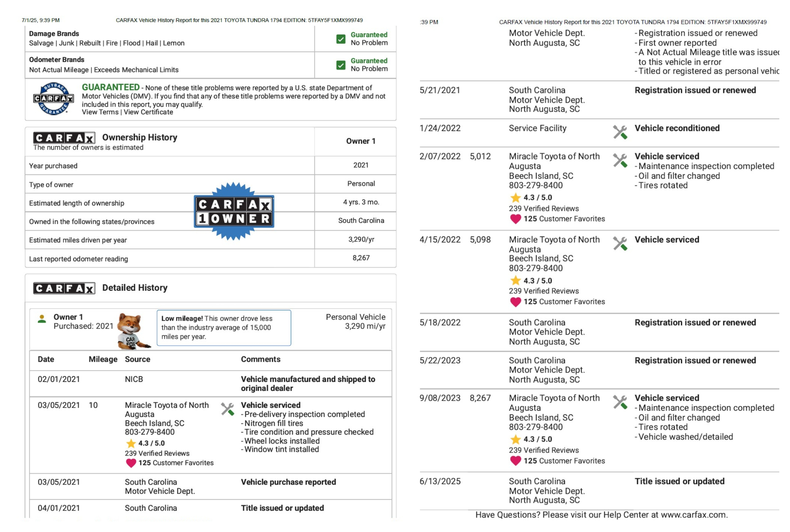
Task: Click the Detailed History CARFAX logo
Action: [x=64, y=288]
